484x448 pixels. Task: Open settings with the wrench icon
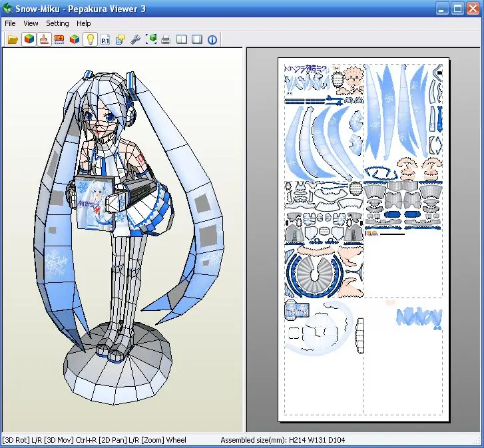[136, 39]
